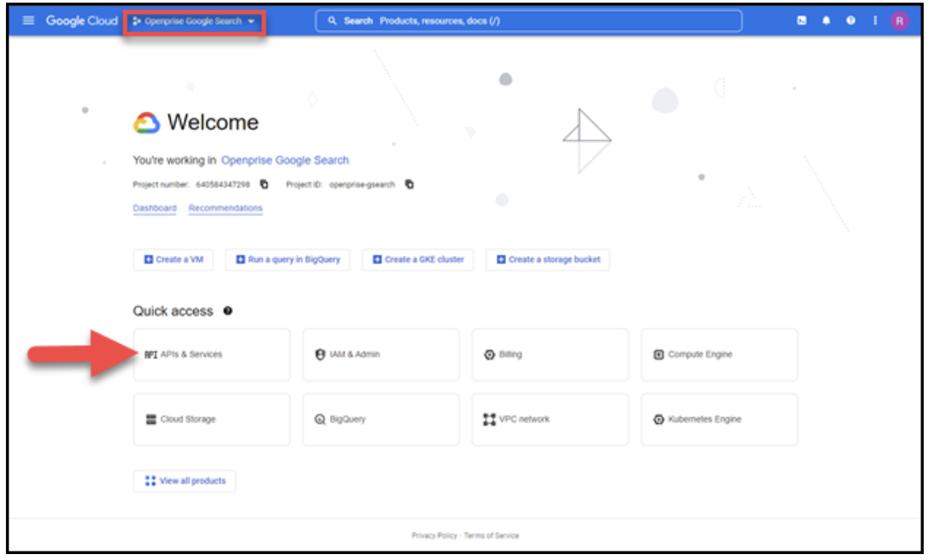Click the Welcome heading text

213,122
